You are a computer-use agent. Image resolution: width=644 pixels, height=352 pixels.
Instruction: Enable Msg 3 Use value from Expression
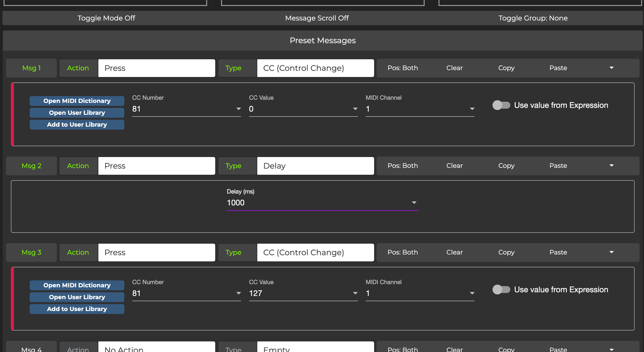501,290
